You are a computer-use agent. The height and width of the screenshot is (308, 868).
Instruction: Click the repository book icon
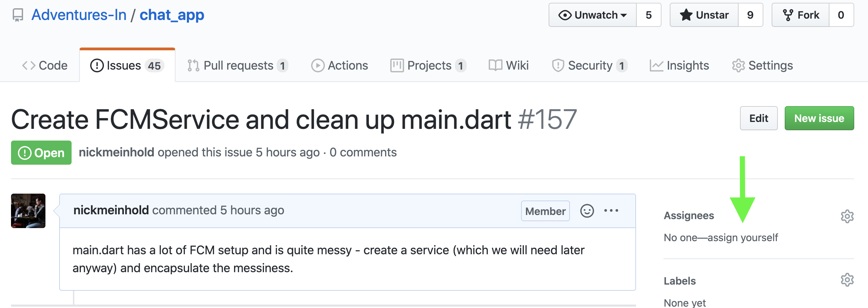pyautogui.click(x=18, y=15)
